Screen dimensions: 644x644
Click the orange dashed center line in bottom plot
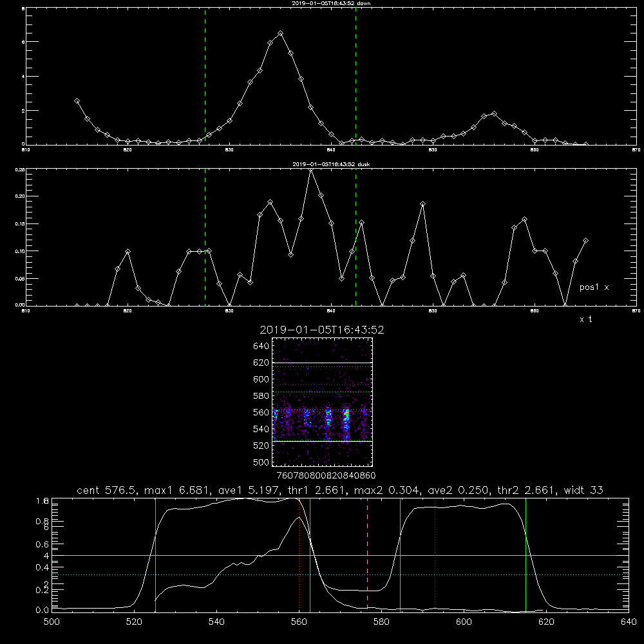click(x=367, y=555)
